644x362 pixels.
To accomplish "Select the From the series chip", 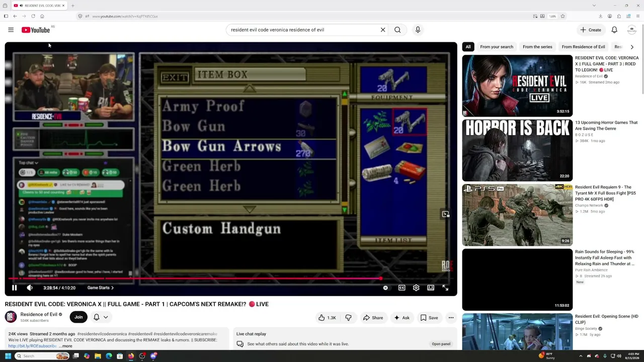I will point(537,47).
